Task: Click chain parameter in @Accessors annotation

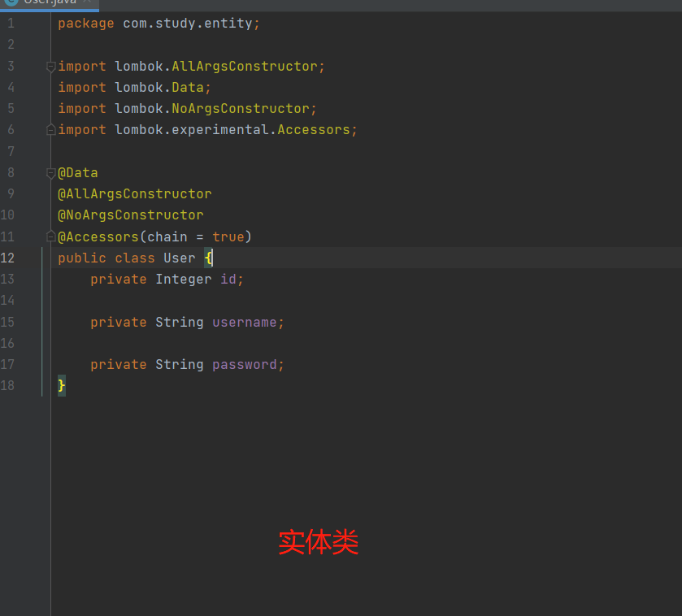Action: point(167,237)
